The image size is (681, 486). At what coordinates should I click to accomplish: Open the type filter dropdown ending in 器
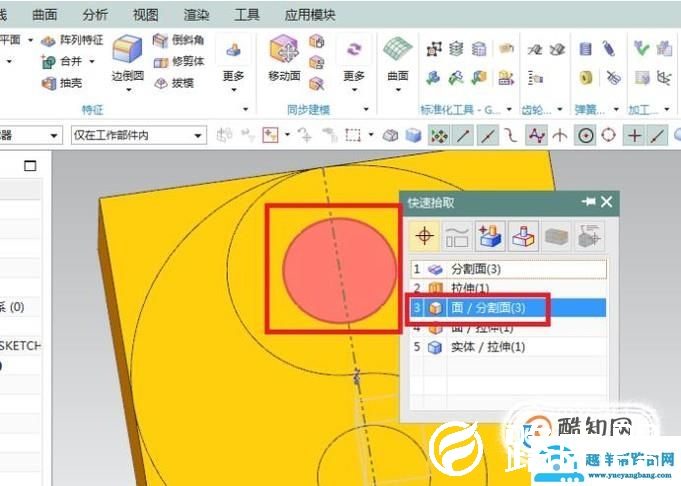tap(30, 136)
